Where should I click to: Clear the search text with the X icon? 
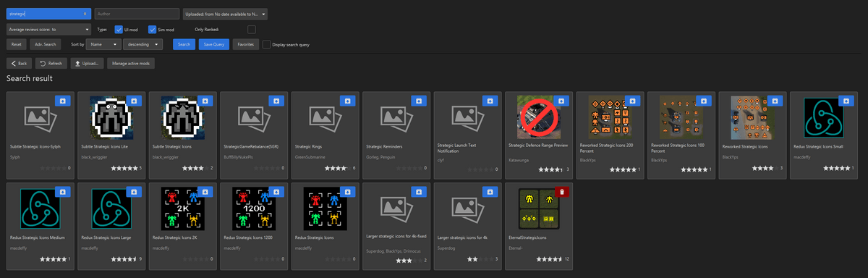point(85,14)
